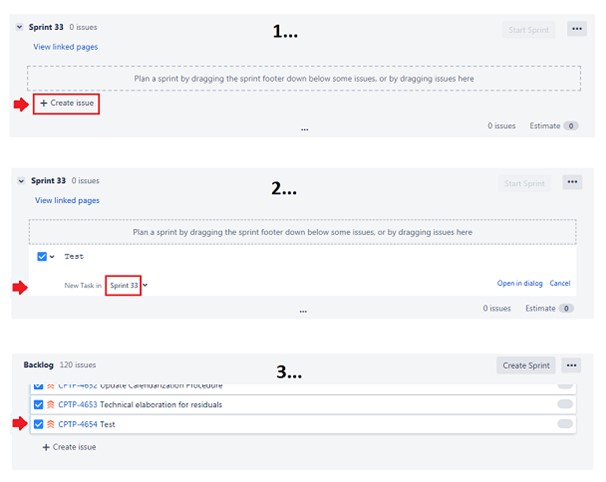The width and height of the screenshot is (606, 482).
Task: Click the sprint footer drag handle in first panel
Action: [305, 130]
